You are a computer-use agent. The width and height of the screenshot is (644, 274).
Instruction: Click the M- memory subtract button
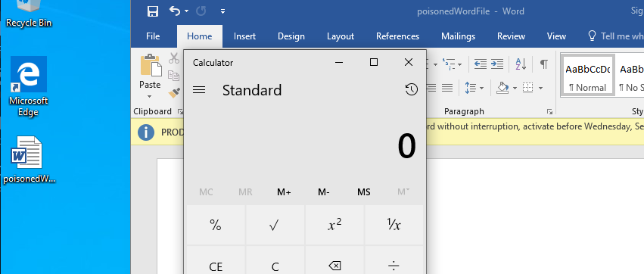pos(324,191)
